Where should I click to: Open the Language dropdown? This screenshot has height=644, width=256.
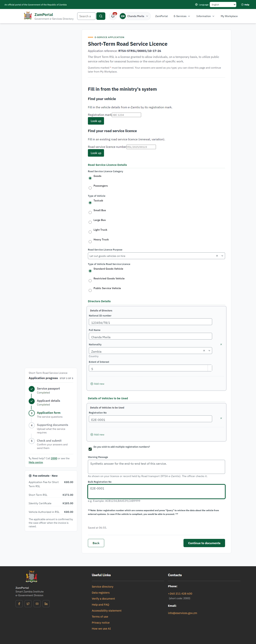[x=223, y=4]
